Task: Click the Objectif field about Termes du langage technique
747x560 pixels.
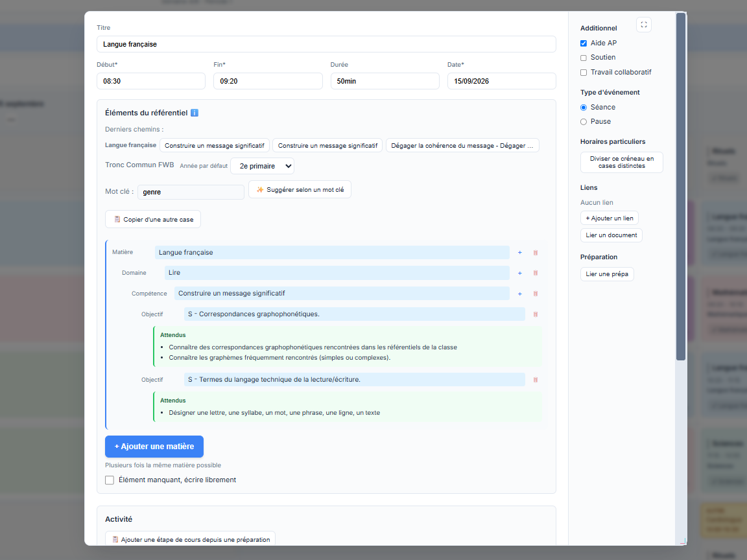Action: tap(355, 380)
